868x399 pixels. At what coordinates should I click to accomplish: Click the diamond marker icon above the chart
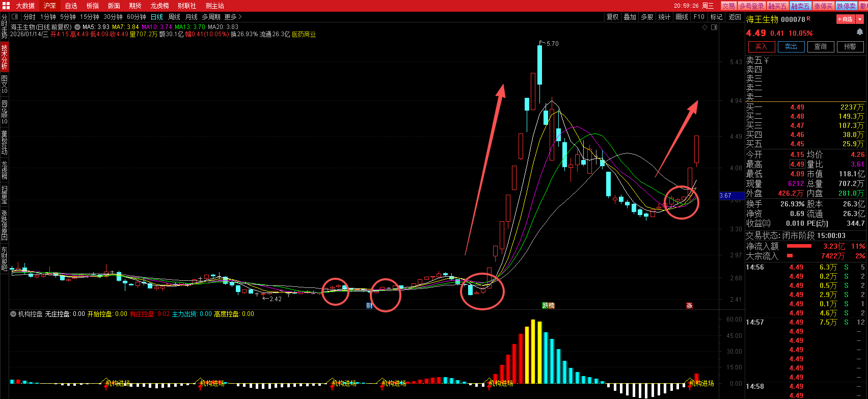click(x=705, y=27)
